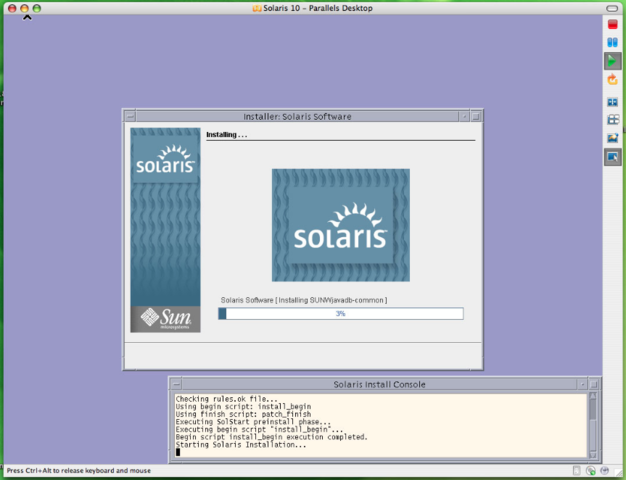Viewport: 626px width, 480px height.
Task: Click the Parallels window resize grip corner
Action: coord(618,474)
